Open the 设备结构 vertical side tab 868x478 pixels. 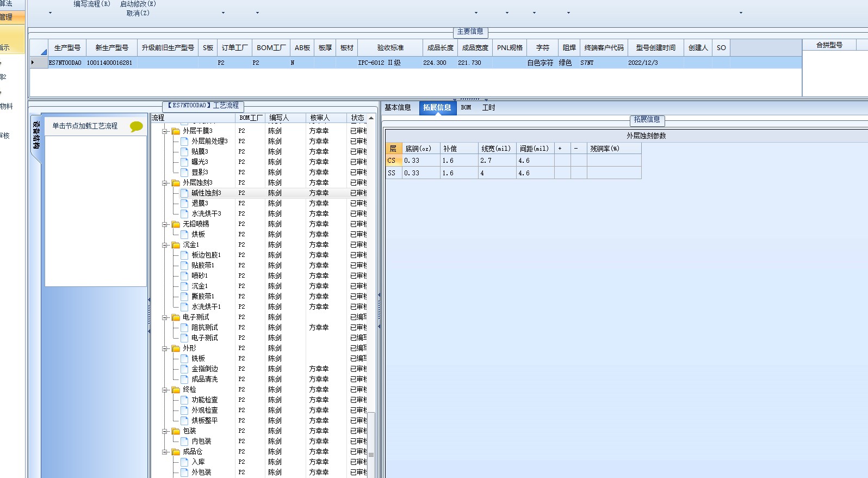36,134
